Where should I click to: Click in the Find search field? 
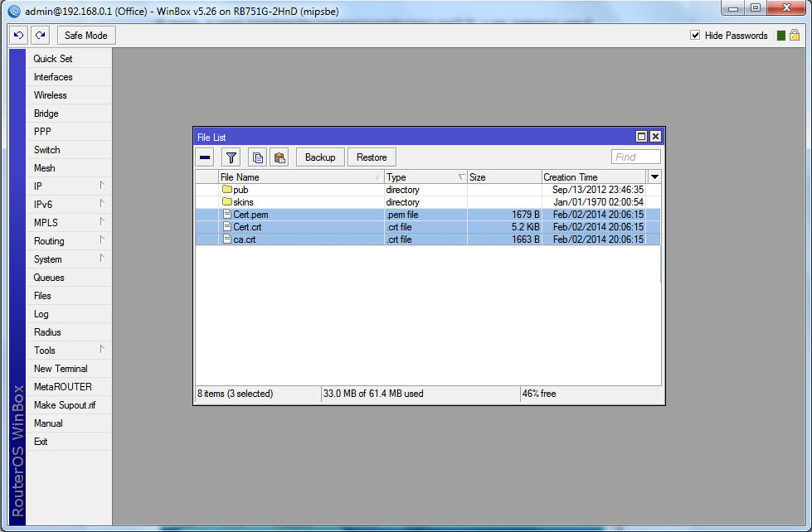636,157
